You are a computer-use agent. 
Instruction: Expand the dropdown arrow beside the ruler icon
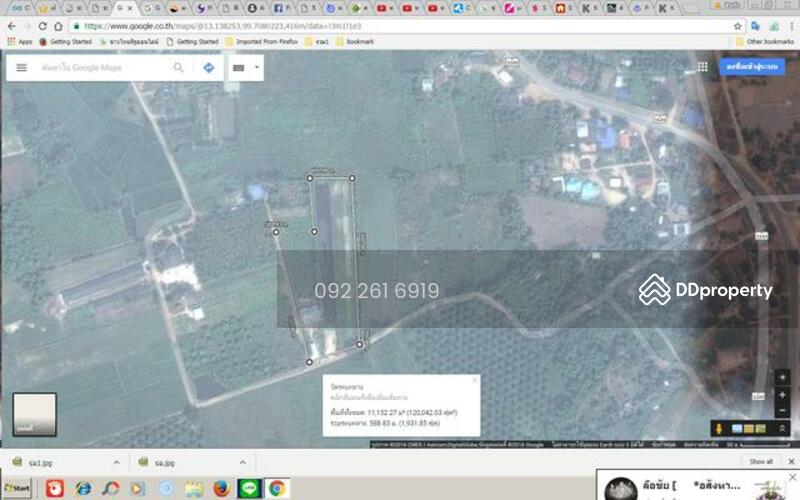point(257,67)
